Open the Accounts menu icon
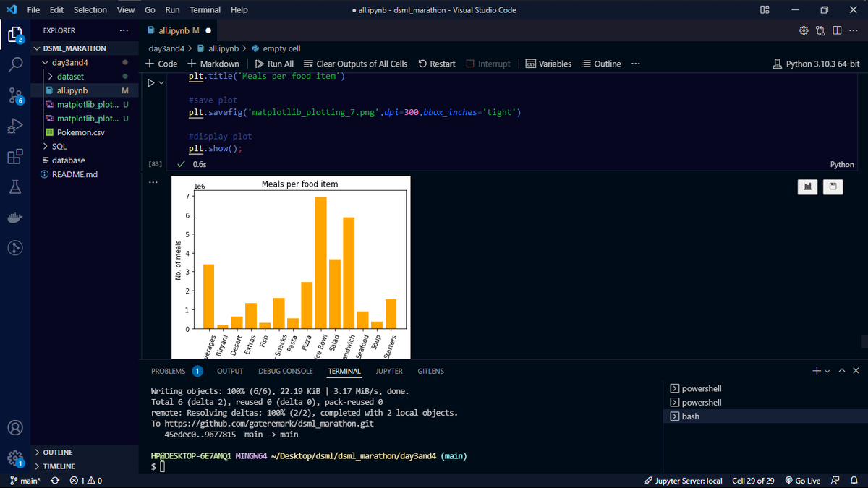 (x=15, y=427)
